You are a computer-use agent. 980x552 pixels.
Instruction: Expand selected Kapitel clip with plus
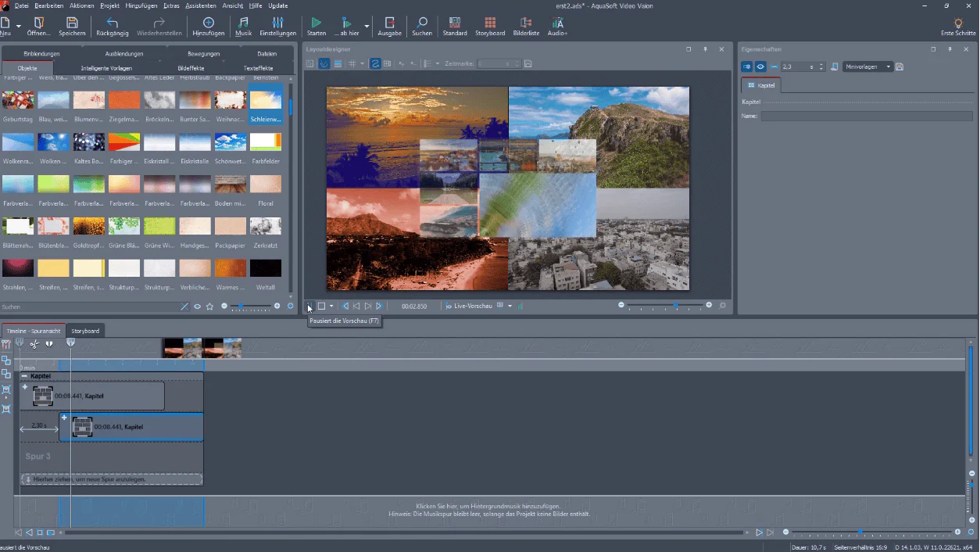point(64,418)
